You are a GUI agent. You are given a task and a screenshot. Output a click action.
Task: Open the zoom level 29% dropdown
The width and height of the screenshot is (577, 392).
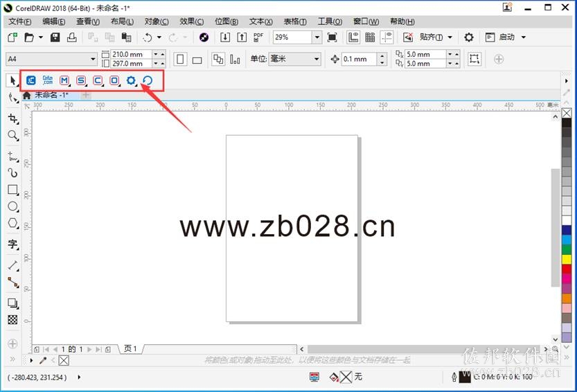pyautogui.click(x=317, y=37)
